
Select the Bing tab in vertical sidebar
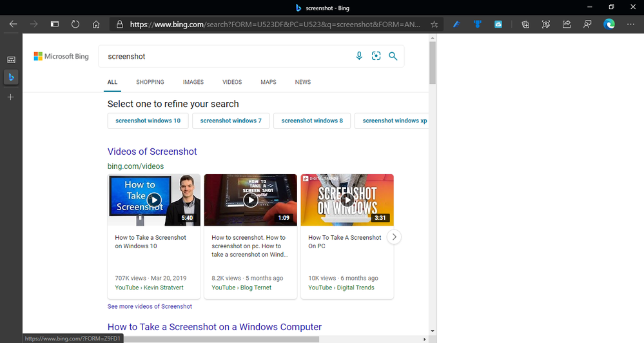tap(11, 77)
